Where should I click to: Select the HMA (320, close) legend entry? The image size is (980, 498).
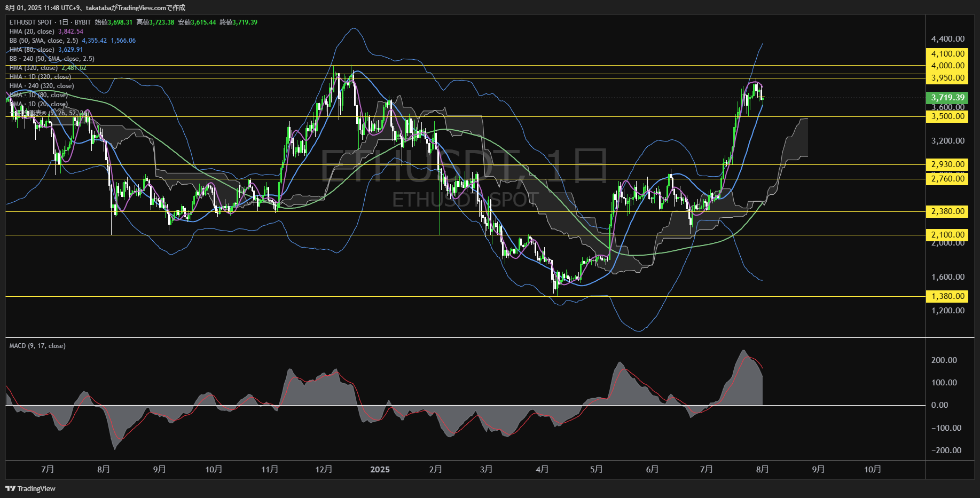[34, 68]
